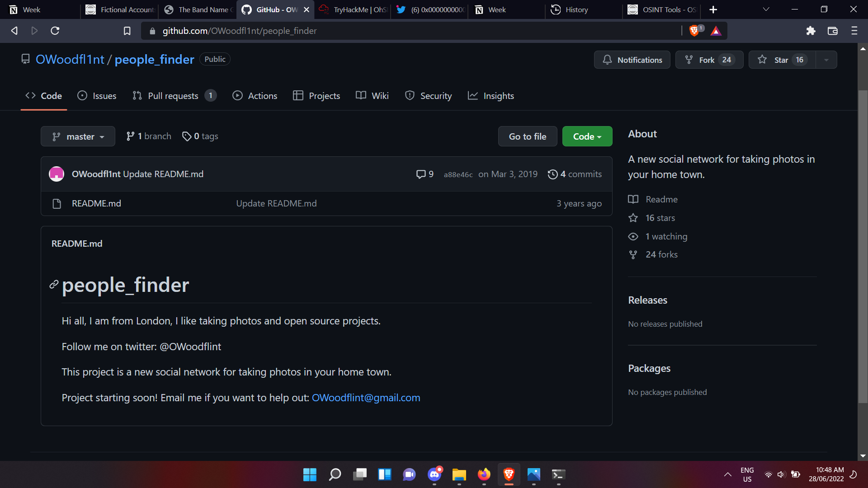Screen dimensions: 868x488
Task: Open the browser hamburger menu
Action: [x=854, y=31]
